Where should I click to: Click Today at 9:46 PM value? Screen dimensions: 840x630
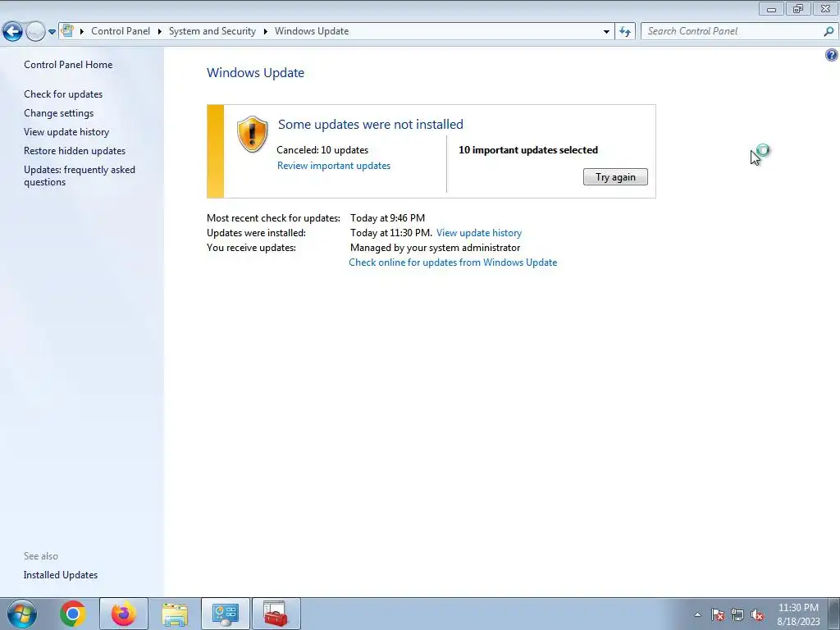[387, 218]
